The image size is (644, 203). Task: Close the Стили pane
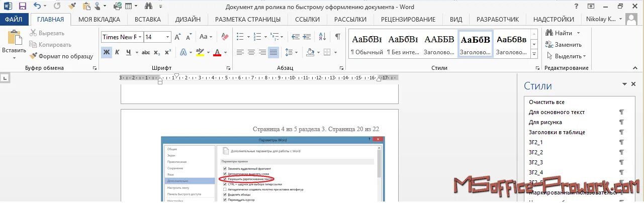click(x=633, y=84)
